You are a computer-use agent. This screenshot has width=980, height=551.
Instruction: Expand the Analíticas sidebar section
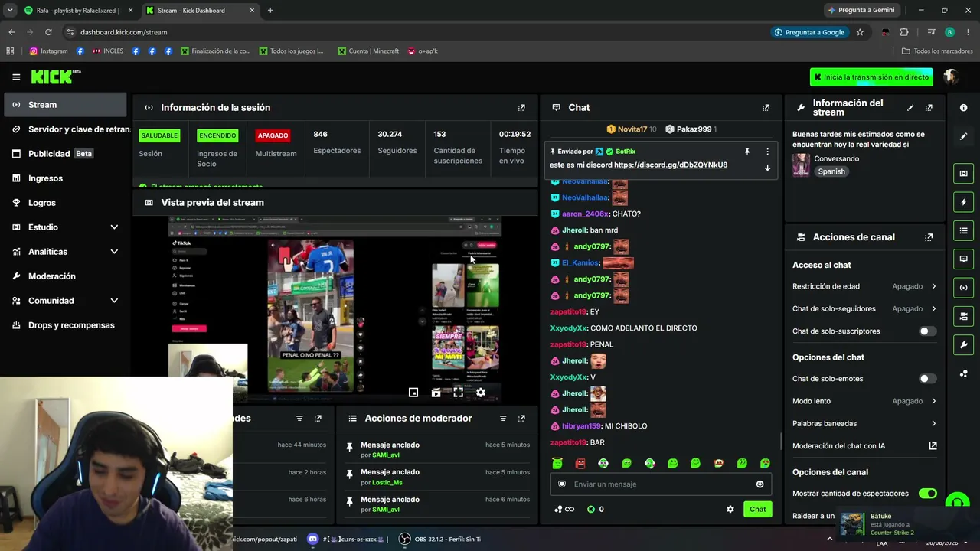click(114, 252)
